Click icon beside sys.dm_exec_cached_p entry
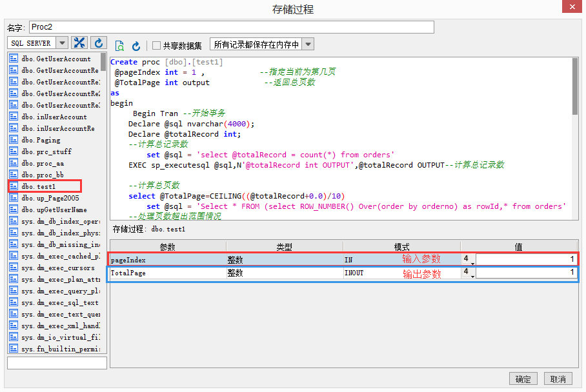586x392 pixels. pos(14,256)
